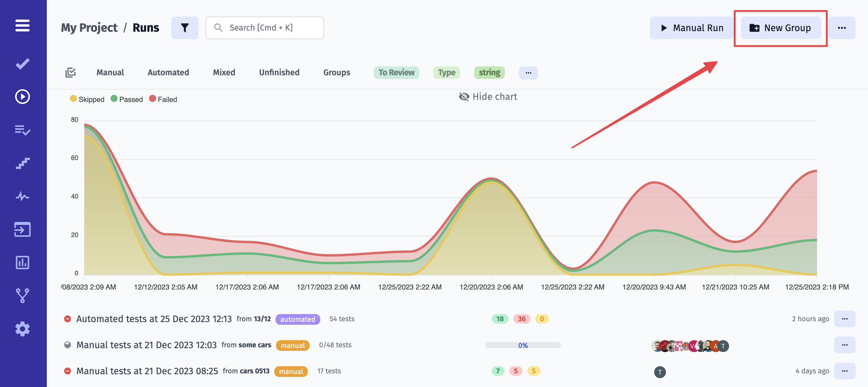Expand more tabs ellipsis after string tag
The height and width of the screenshot is (387, 868).
(528, 73)
